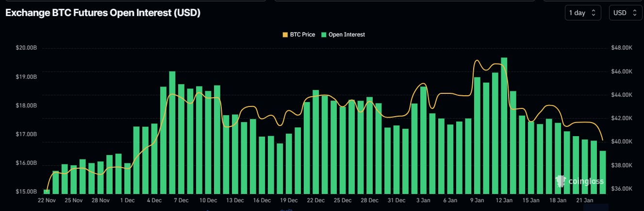Click the 3 Jan date label

pyautogui.click(x=423, y=200)
